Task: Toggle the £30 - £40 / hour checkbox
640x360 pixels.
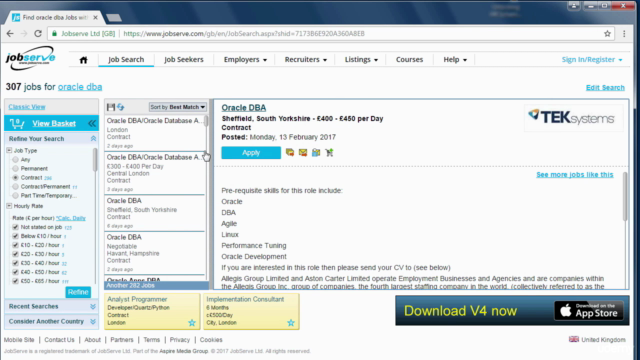Action: [16, 263]
